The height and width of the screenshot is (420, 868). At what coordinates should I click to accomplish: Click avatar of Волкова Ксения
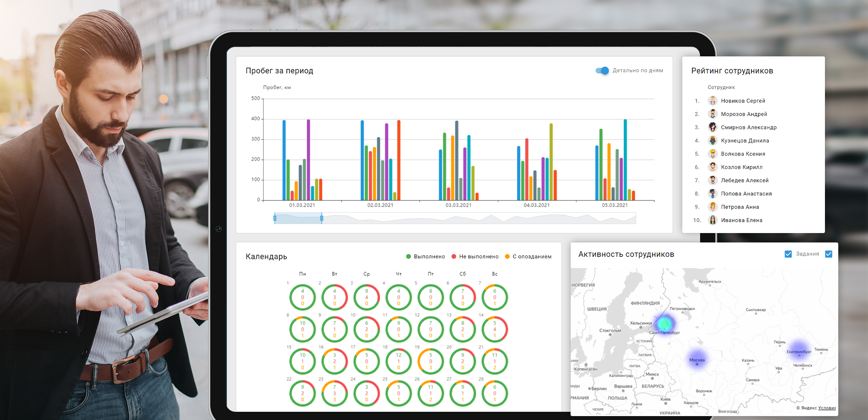(713, 154)
